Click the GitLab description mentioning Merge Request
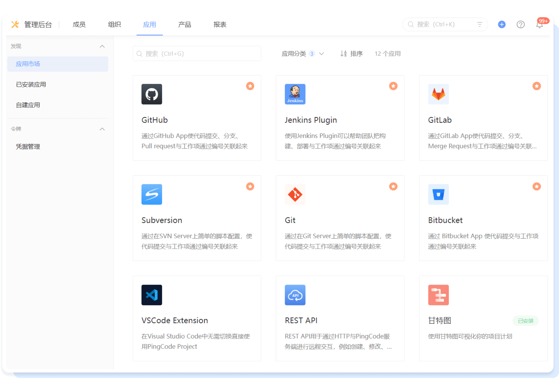559x392 pixels. (x=482, y=141)
